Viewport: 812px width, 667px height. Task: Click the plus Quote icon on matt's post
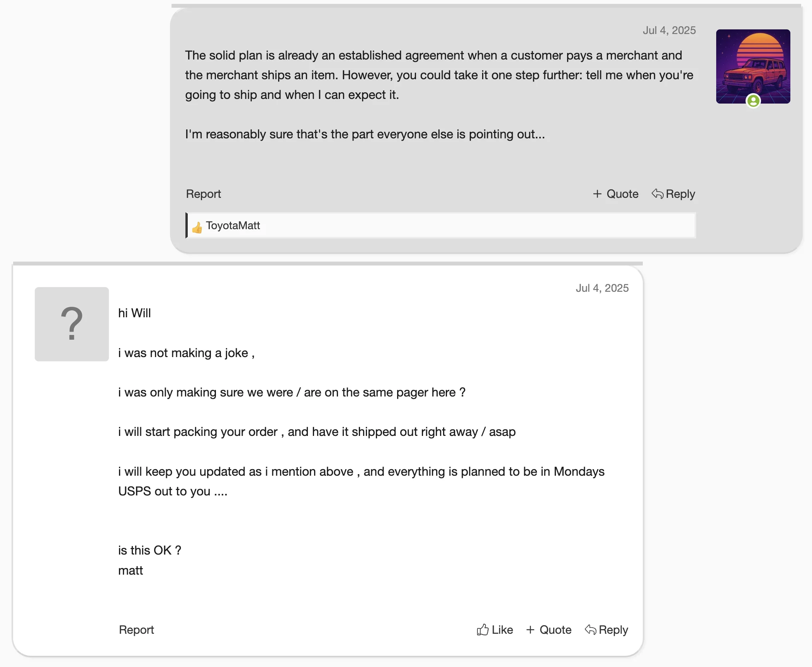coord(530,630)
